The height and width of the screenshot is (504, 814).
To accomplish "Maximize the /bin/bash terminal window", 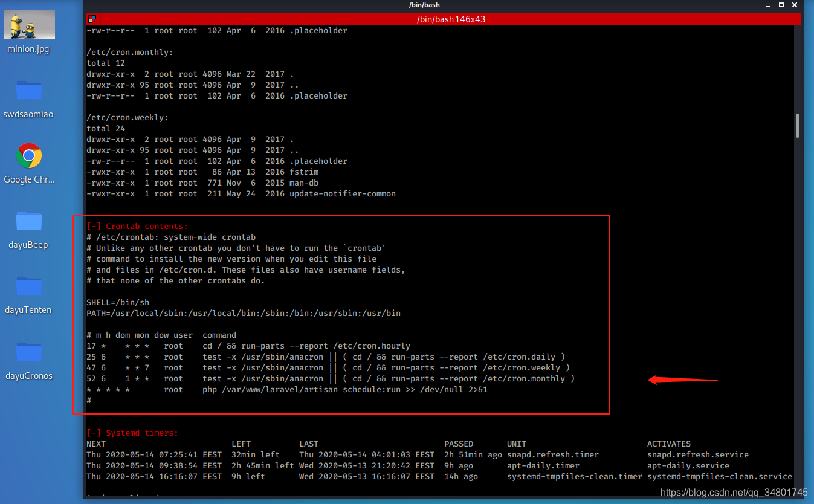I will pyautogui.click(x=781, y=5).
